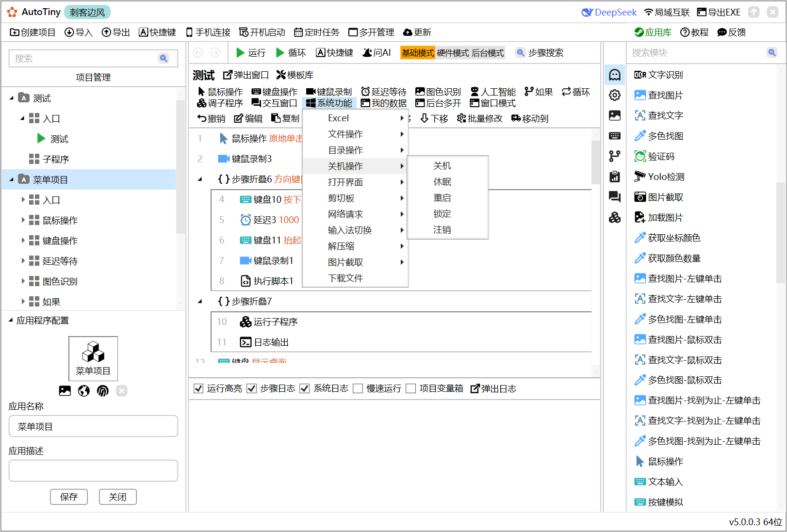Collapse the 菜单项目 tree node
787x532 pixels.
pyautogui.click(x=12, y=179)
